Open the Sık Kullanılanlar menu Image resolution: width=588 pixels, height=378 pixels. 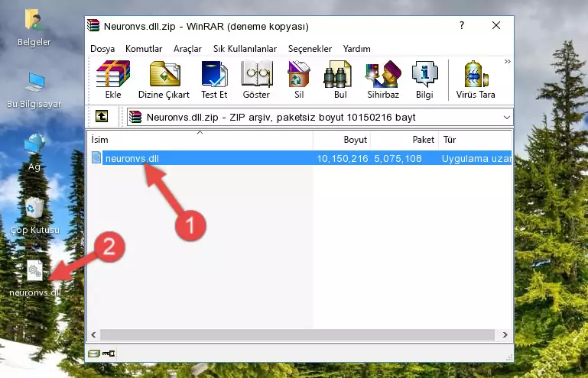point(245,49)
